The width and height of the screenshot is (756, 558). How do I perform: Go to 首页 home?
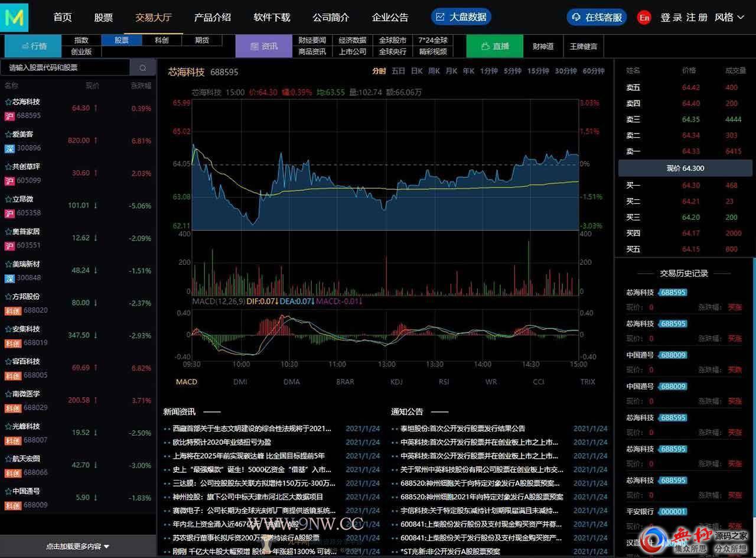coord(63,17)
